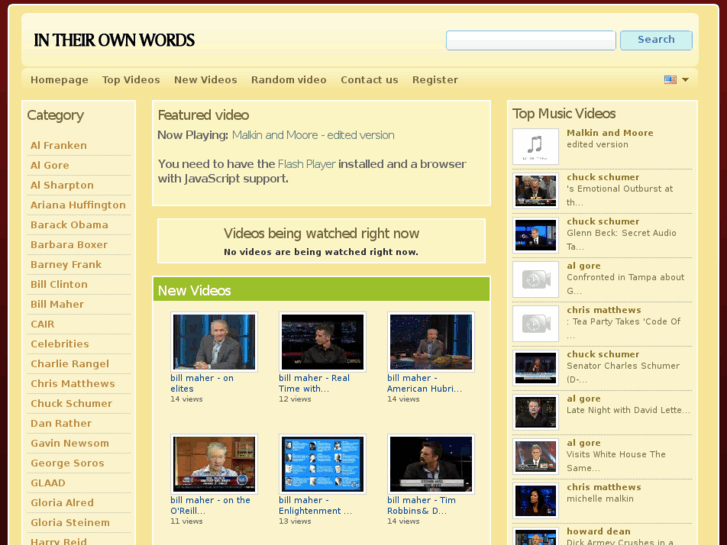
Task: Select the Dan Rather category
Action: [61, 423]
